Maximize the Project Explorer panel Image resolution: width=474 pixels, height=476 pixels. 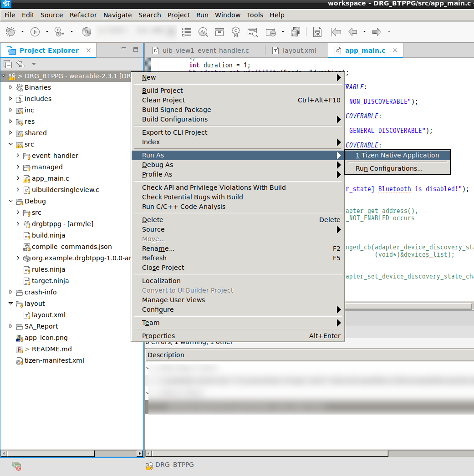[136, 50]
